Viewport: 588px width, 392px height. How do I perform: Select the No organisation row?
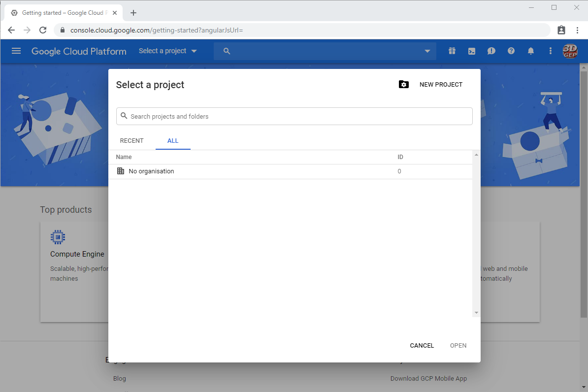coord(290,171)
